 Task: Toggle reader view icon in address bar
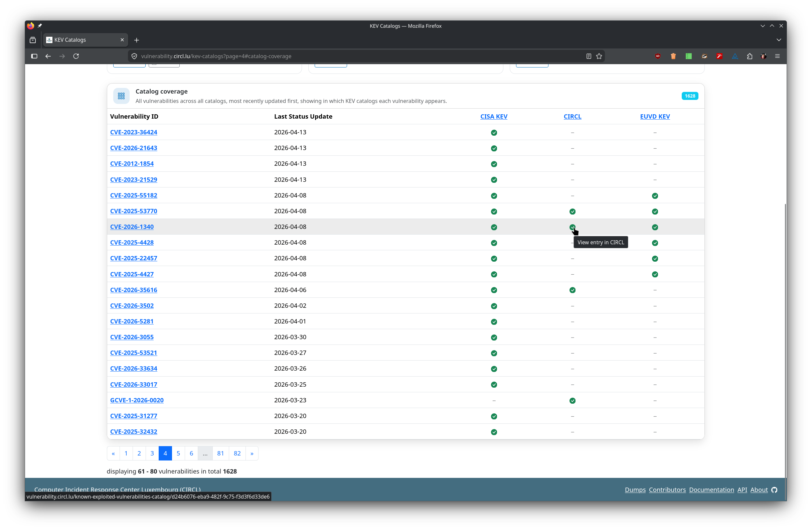589,56
